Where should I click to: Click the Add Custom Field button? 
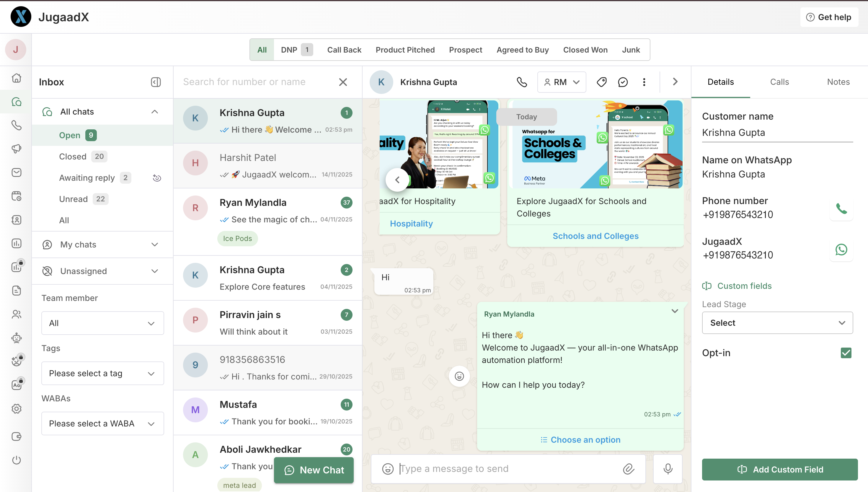[x=779, y=469]
